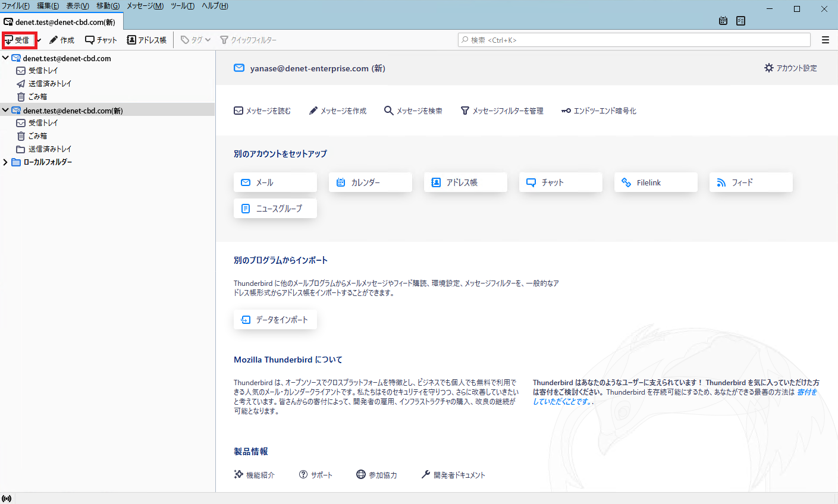This screenshot has height=504, width=838.
Task: Click the データをインポート button
Action: pyautogui.click(x=275, y=320)
